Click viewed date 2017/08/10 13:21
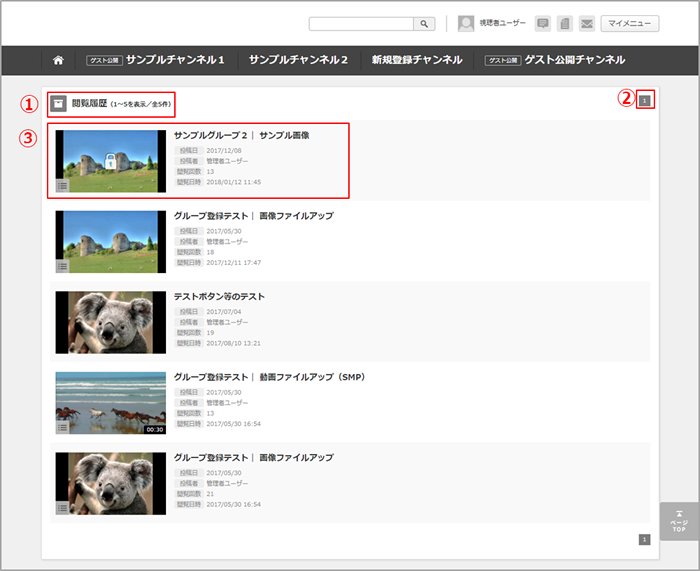Image resolution: width=700 pixels, height=571 pixels. click(233, 343)
